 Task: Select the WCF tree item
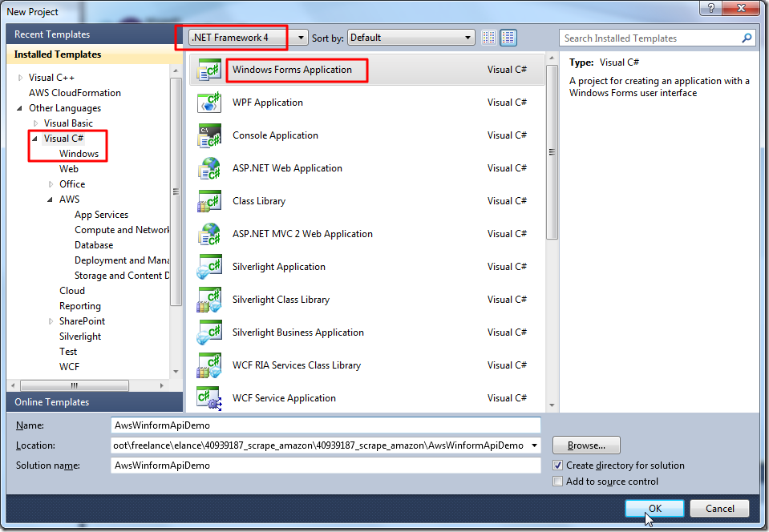(x=69, y=367)
